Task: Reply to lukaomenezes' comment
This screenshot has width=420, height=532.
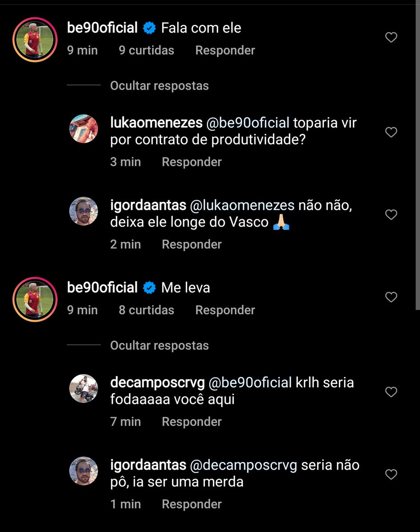Action: coord(192,162)
